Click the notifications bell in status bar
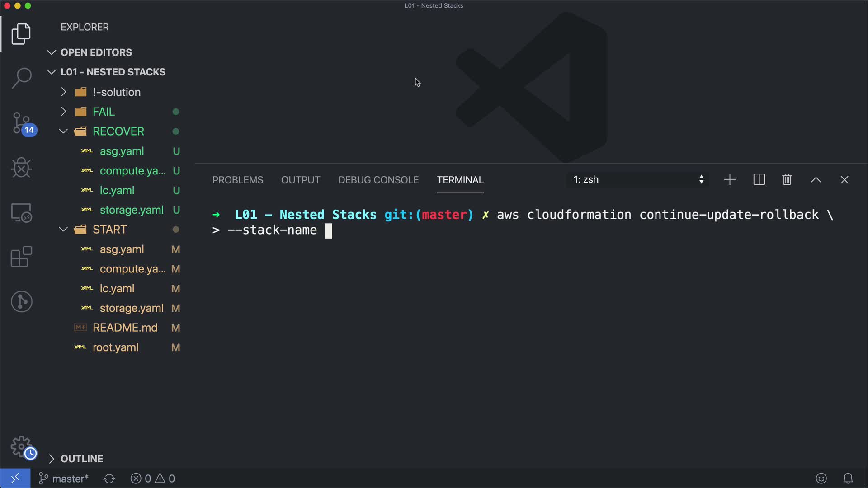Image resolution: width=868 pixels, height=488 pixels. click(848, 478)
